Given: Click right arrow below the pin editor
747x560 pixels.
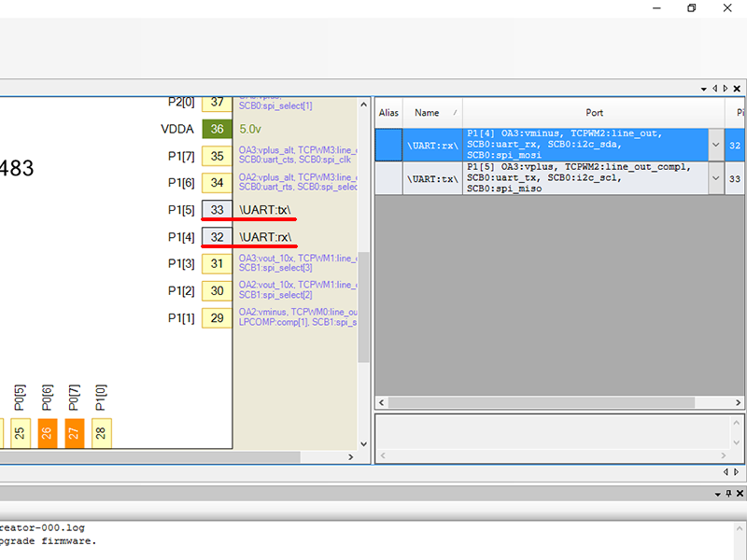Looking at the screenshot, I should click(x=737, y=472).
